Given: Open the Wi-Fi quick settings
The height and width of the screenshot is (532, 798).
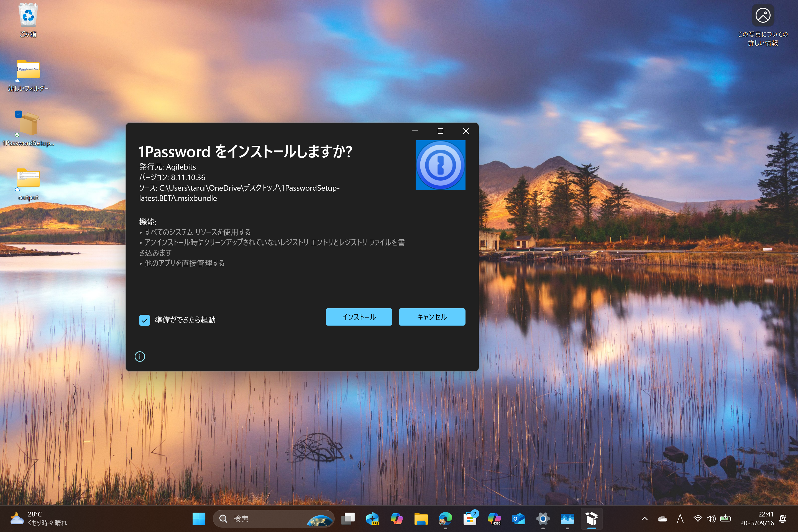Looking at the screenshot, I should pyautogui.click(x=698, y=518).
